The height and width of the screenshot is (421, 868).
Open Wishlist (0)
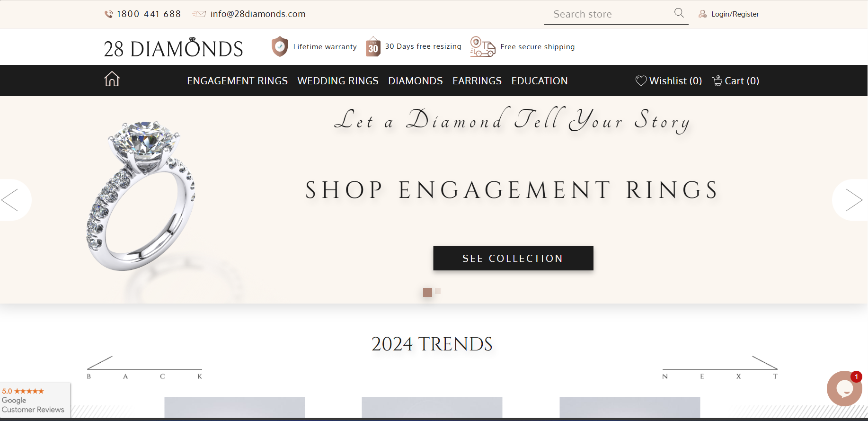click(675, 81)
